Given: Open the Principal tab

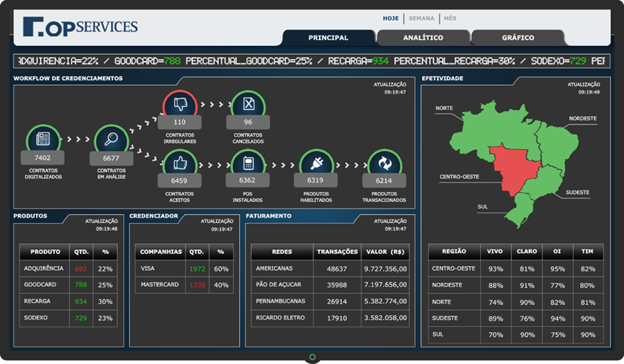Looking at the screenshot, I should pyautogui.click(x=328, y=38).
